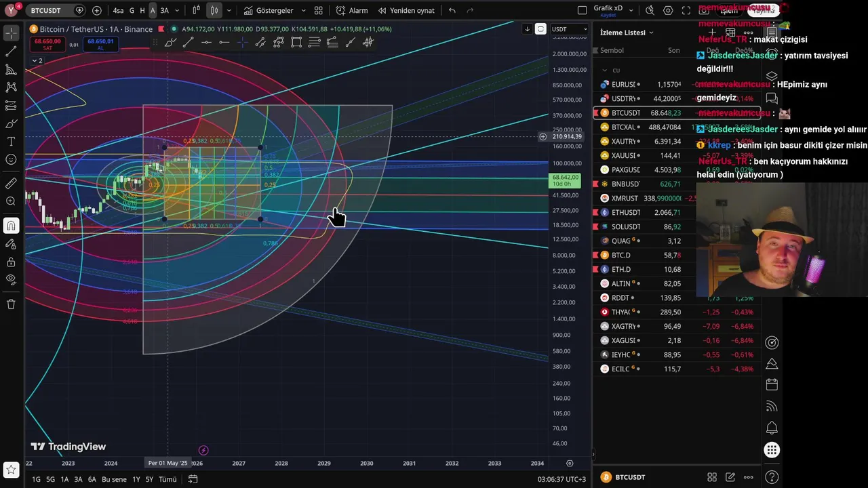
Task: Activate the zoom in tool
Action: tap(11, 201)
